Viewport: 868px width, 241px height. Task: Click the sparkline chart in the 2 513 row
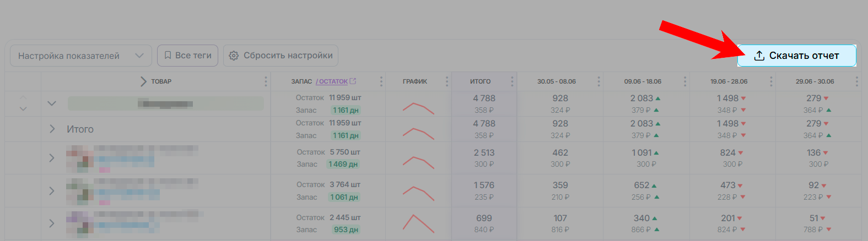[x=418, y=162]
